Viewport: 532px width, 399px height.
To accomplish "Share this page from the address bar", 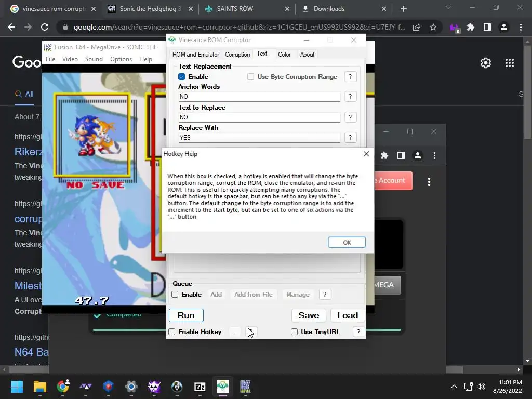I will pos(417,27).
